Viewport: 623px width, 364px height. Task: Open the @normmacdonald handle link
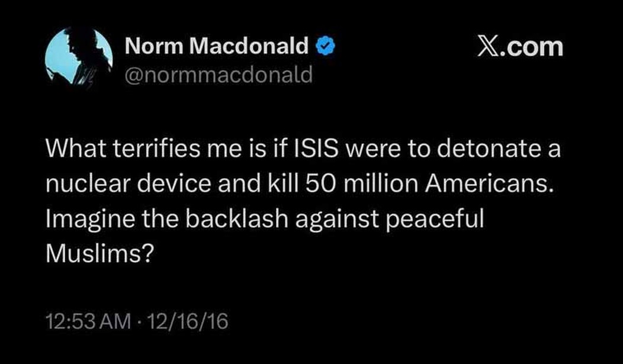coord(218,75)
